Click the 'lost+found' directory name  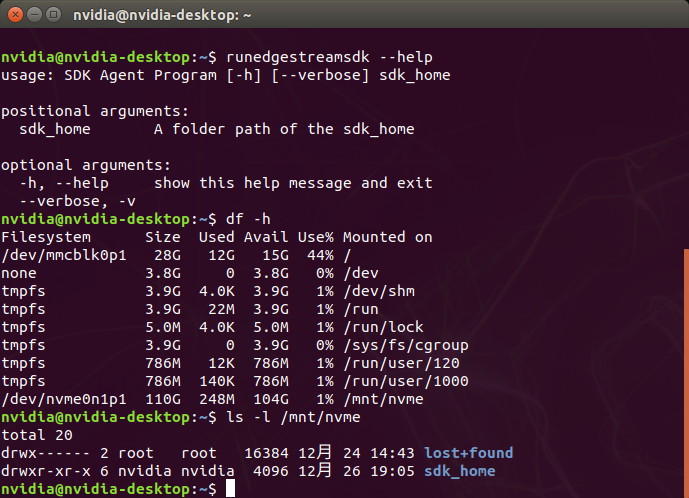point(468,454)
